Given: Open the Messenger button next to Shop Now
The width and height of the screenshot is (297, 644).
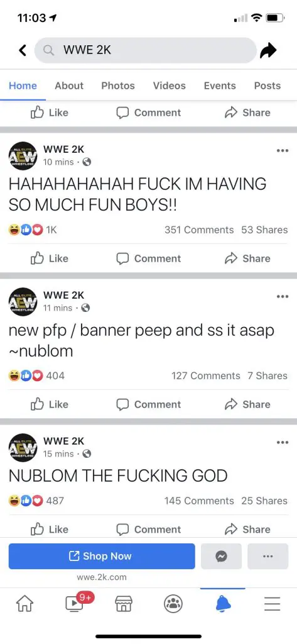Looking at the screenshot, I should coord(221,556).
